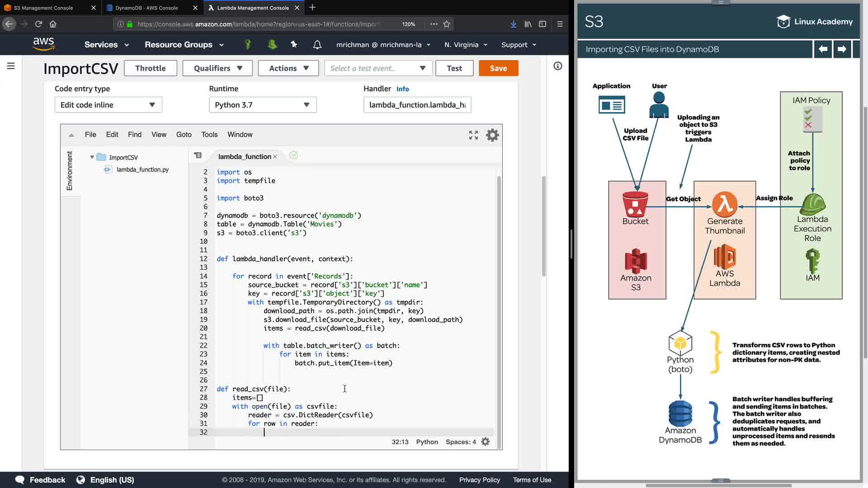Click the editor settings gear icon
Screen dimensions: 868x488
[x=492, y=135]
